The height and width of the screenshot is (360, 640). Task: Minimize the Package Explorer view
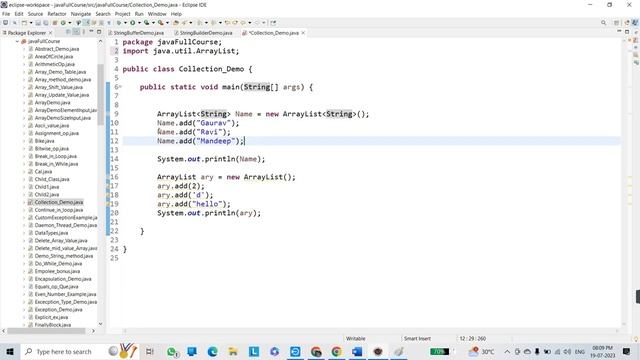tap(91, 32)
